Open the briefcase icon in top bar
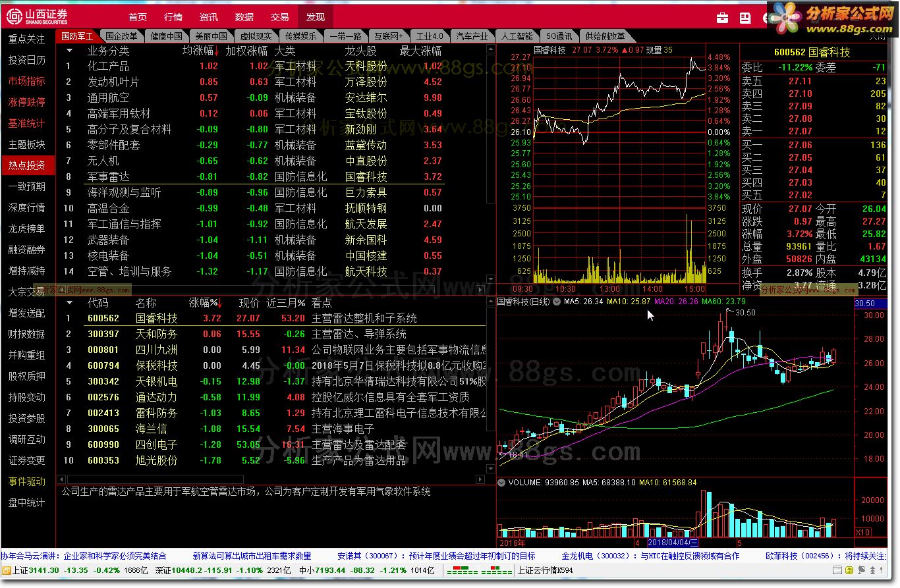900x588 pixels. (x=723, y=17)
